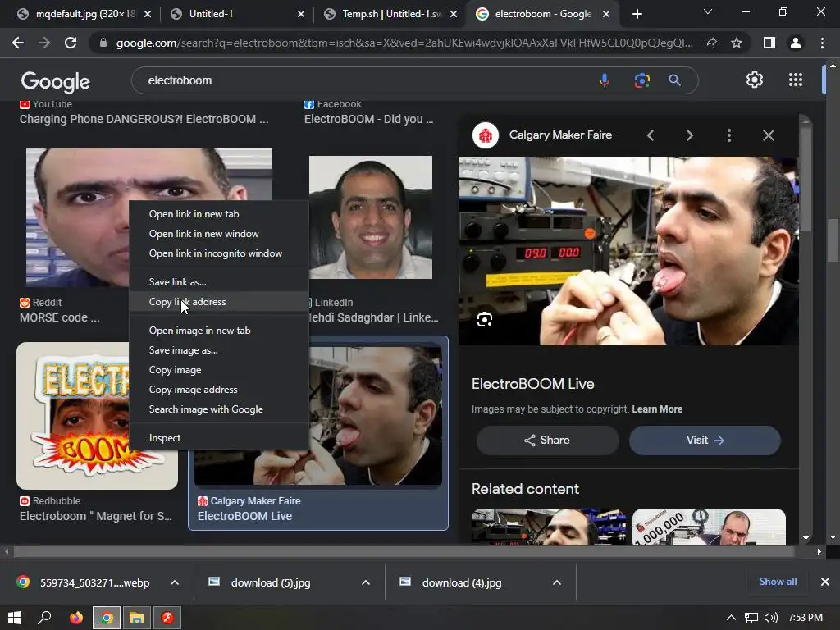Open File Explorer from taskbar
Image resolution: width=840 pixels, height=630 pixels.
click(x=137, y=618)
